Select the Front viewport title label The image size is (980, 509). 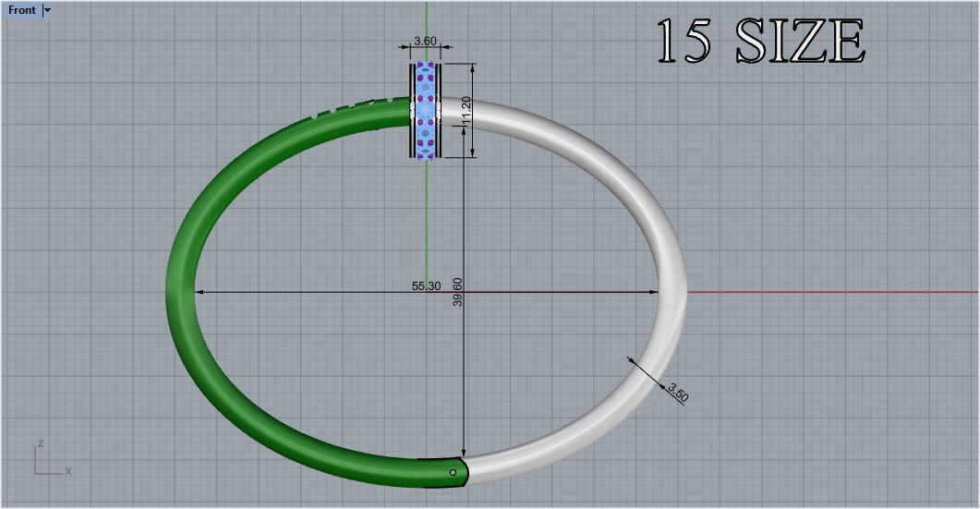22,10
